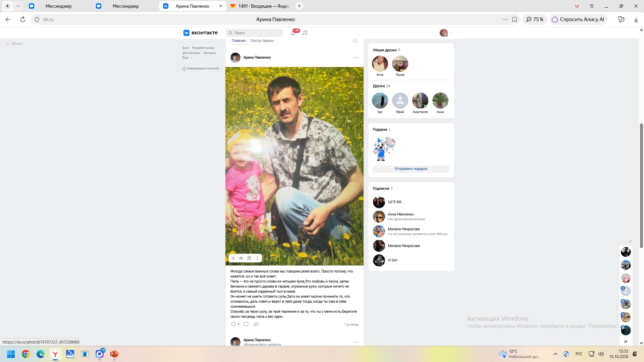Like the post about dad
644x362 pixels.
tap(233, 324)
